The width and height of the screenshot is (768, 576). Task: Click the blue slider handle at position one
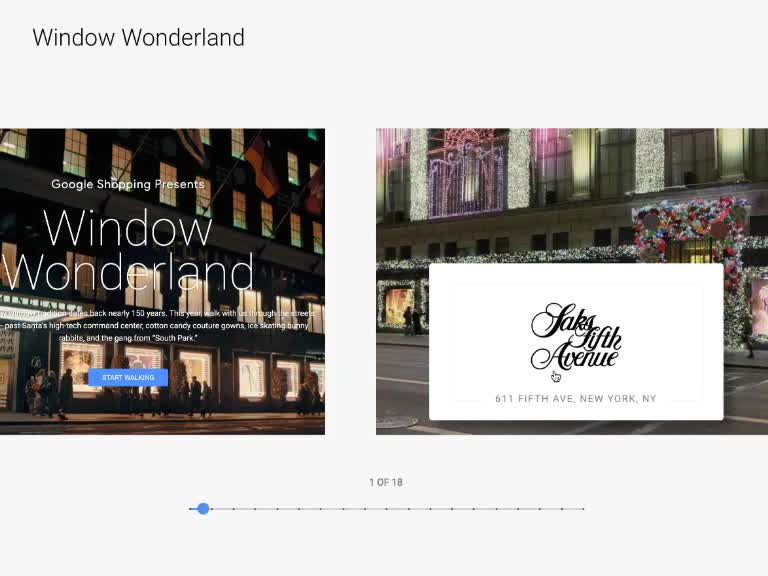203,508
